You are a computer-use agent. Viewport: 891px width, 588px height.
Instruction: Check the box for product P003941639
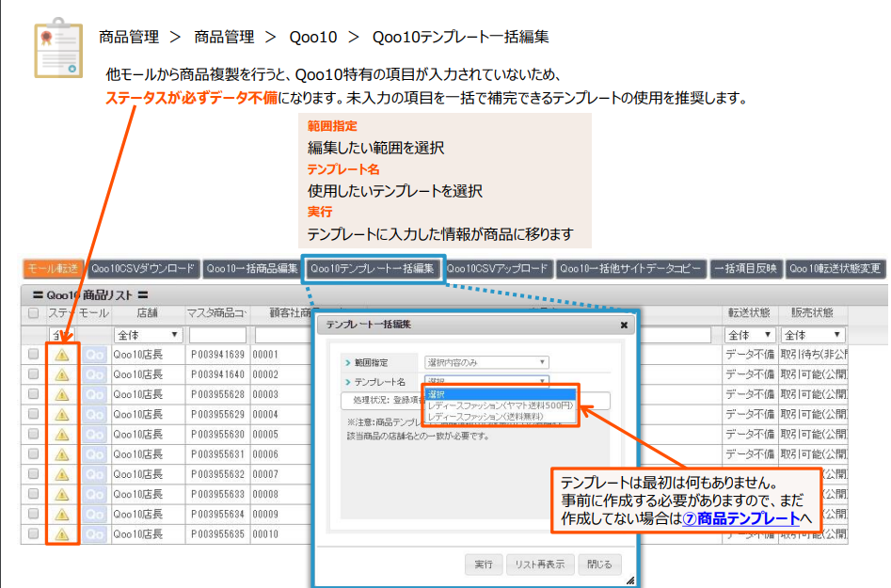coord(34,354)
